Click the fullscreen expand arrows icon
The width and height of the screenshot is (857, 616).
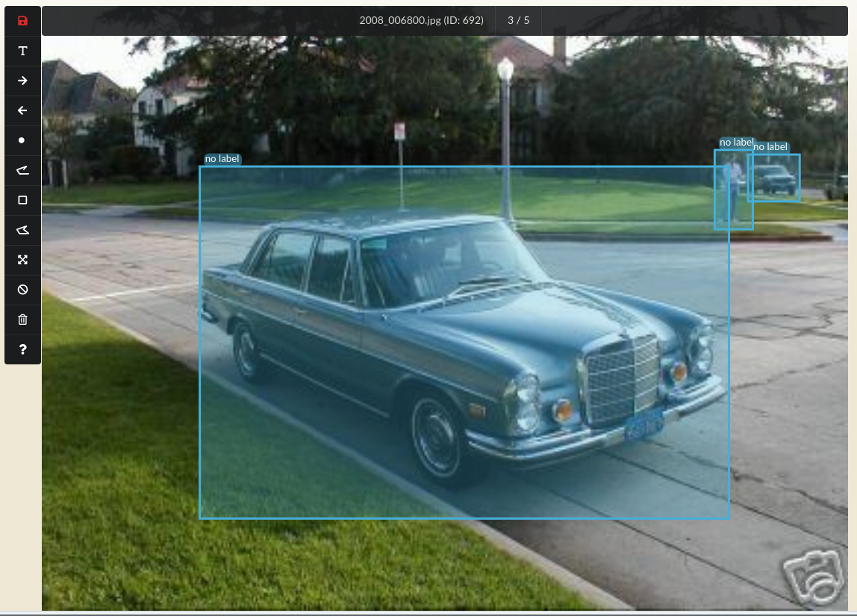[22, 260]
